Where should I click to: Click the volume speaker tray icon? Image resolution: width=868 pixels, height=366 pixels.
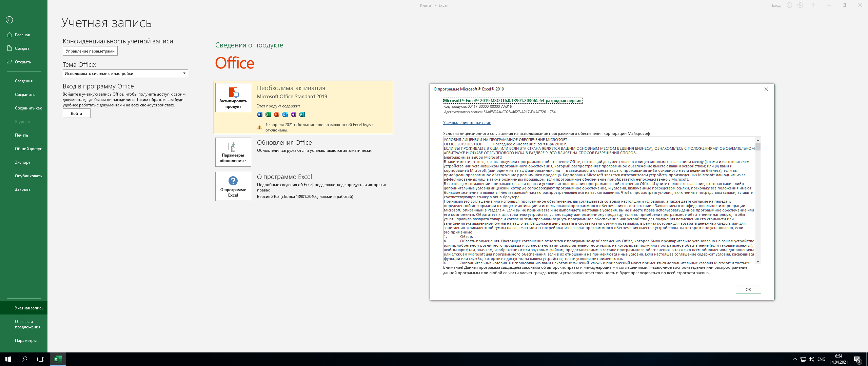click(x=811, y=359)
